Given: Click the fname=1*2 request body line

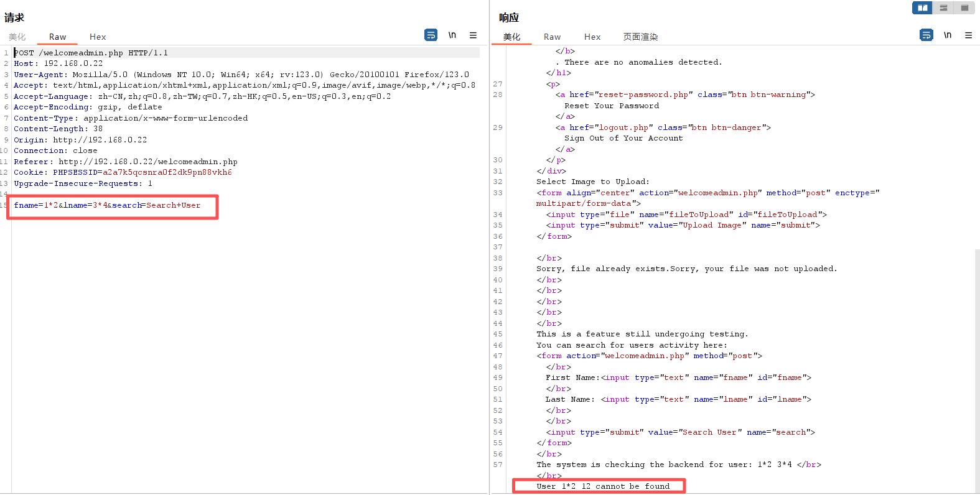Looking at the screenshot, I should click(107, 205).
